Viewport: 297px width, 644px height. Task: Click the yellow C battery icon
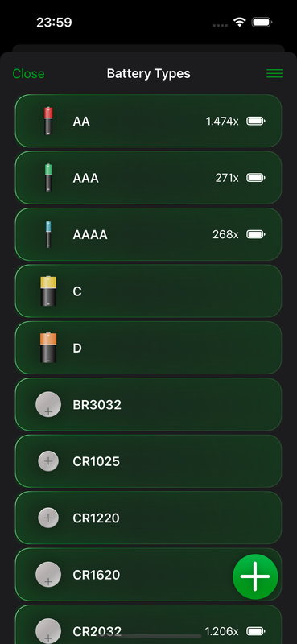pos(48,291)
